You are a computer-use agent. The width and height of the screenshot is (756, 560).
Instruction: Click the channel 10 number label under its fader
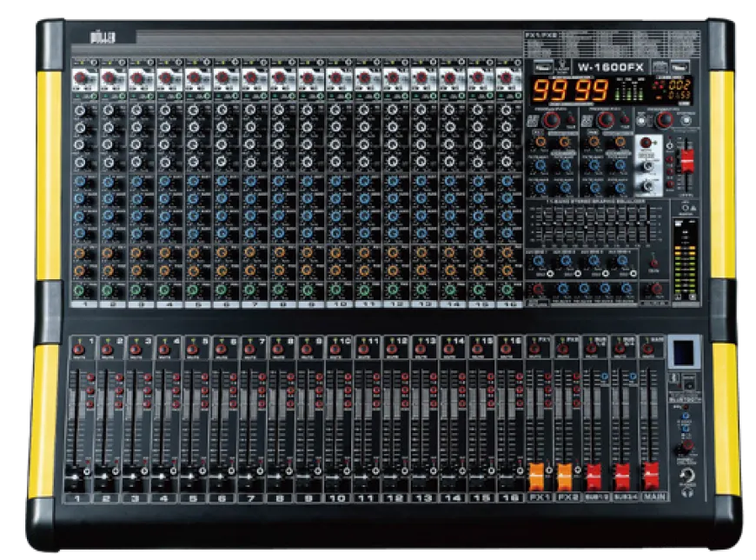coord(337,497)
